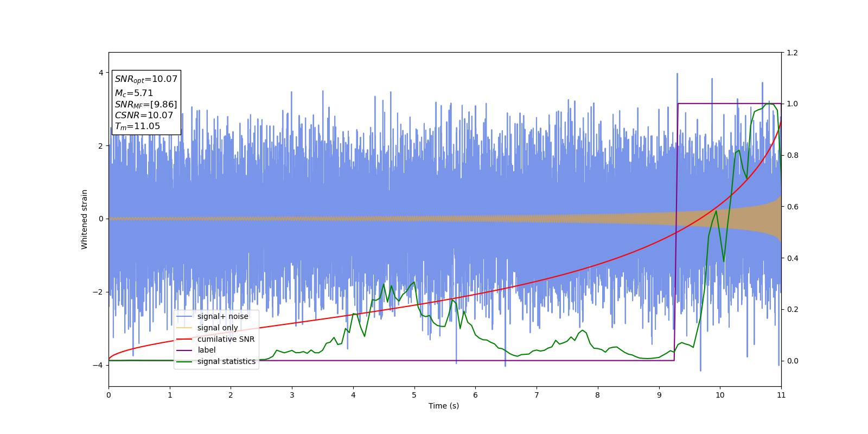Click right y-axis tick label 0.8

coord(792,155)
